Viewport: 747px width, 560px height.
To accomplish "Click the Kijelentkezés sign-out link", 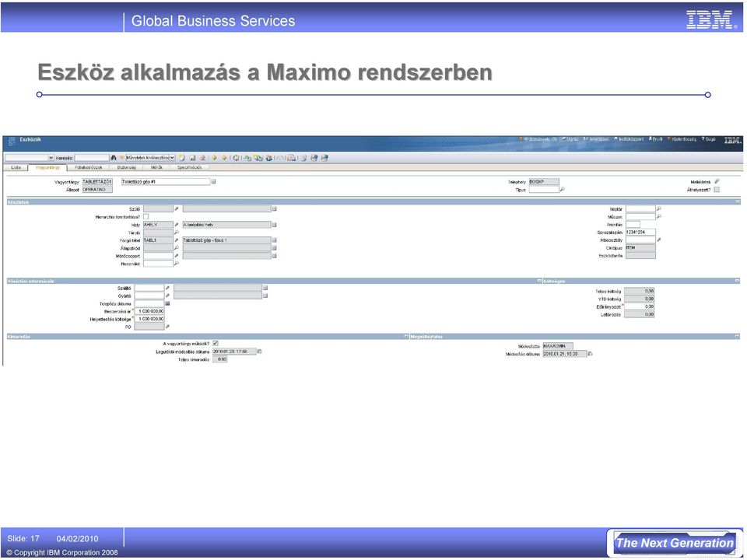I will 682,139.
